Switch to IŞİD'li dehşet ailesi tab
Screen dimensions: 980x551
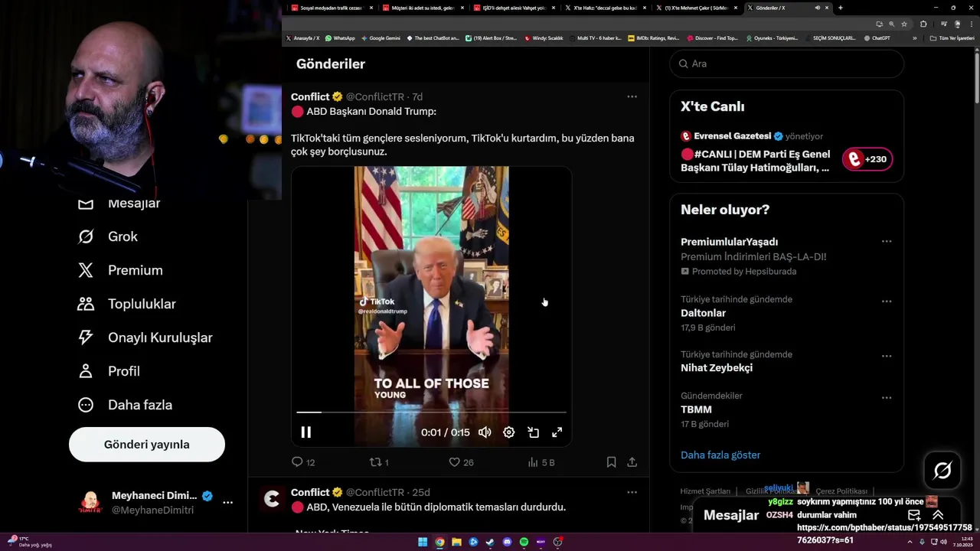(514, 8)
